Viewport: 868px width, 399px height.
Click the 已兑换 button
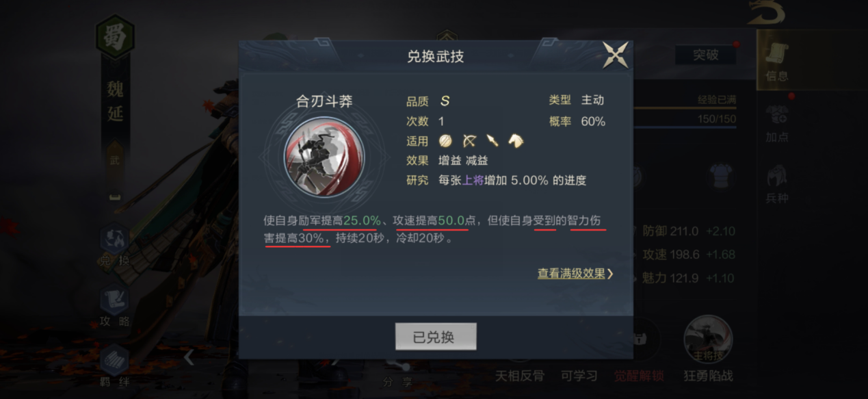pyautogui.click(x=436, y=337)
